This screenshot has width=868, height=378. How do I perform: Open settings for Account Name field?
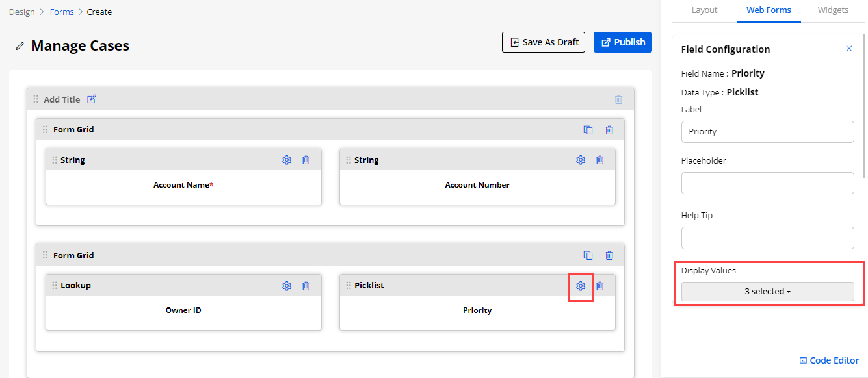tap(287, 160)
